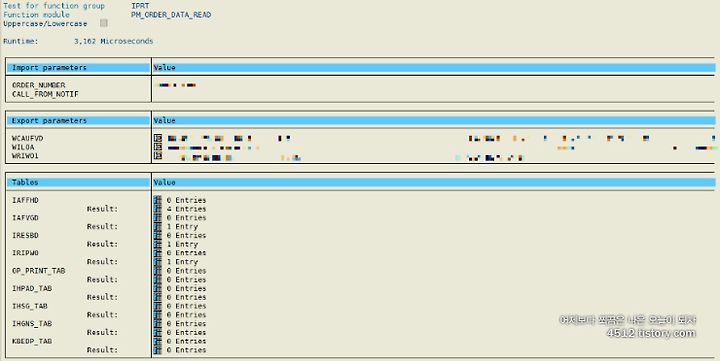
Task: Click the function module name PM_ORDER_DATA_READ
Action: click(171, 15)
